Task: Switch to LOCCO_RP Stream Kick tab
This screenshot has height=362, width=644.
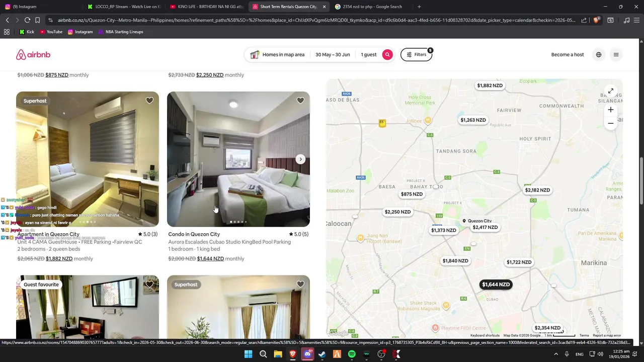Action: pos(124,7)
